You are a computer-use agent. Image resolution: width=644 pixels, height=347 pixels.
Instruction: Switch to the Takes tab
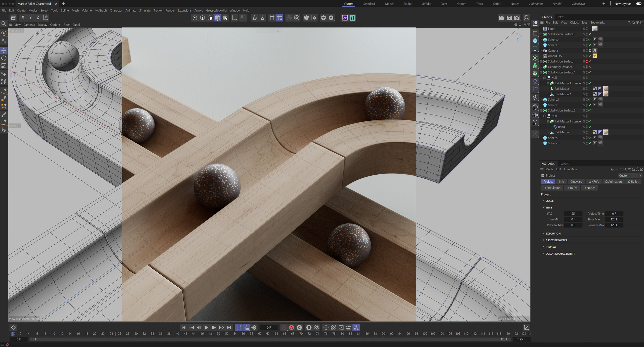pos(561,17)
